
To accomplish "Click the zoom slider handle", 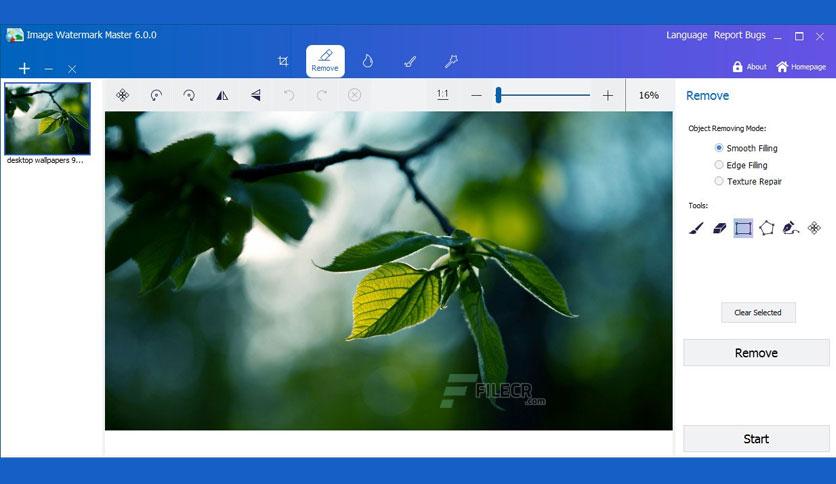I will [498, 95].
